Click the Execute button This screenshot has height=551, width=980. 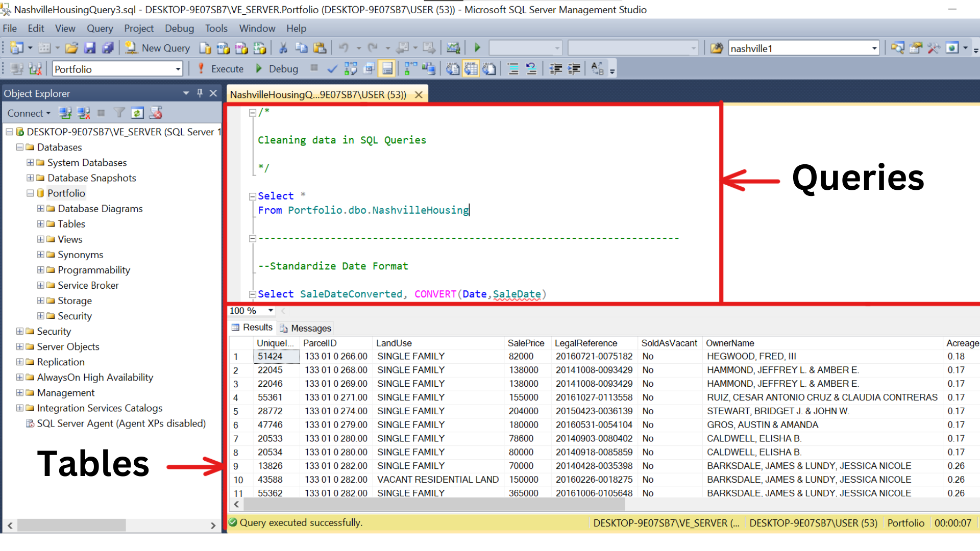click(x=220, y=69)
